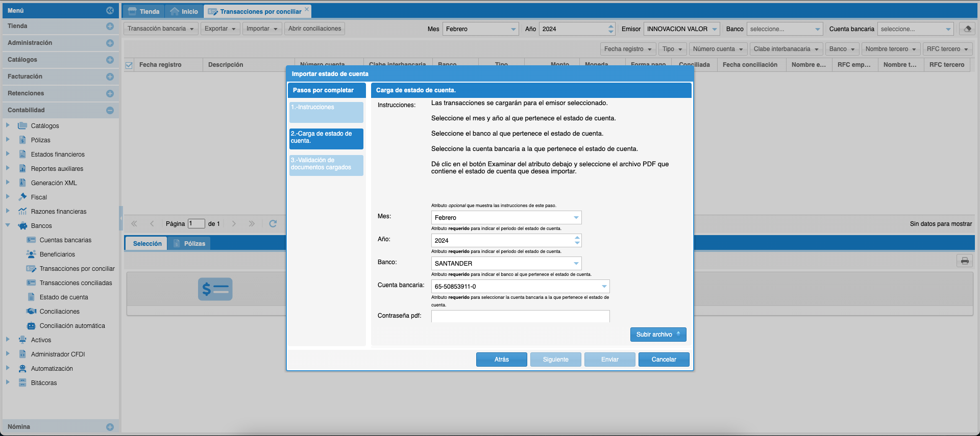Expand the Nómina section with the plus icon
Screen dimensions: 980x436
tap(110, 427)
